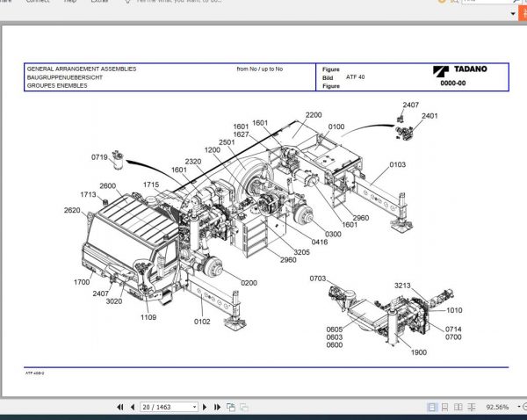The width and height of the screenshot is (527, 420).
Task: Click part label 1715
Action: coord(151,185)
